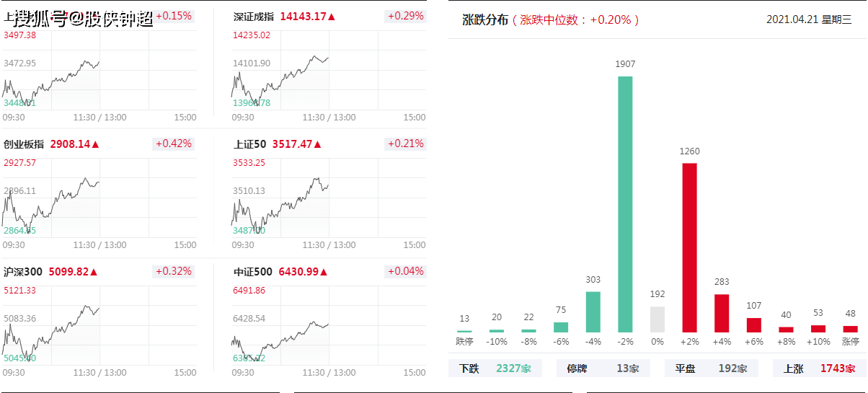The width and height of the screenshot is (868, 393).
Task: Click the up arrow next to 5099.82
Action: [x=94, y=272]
